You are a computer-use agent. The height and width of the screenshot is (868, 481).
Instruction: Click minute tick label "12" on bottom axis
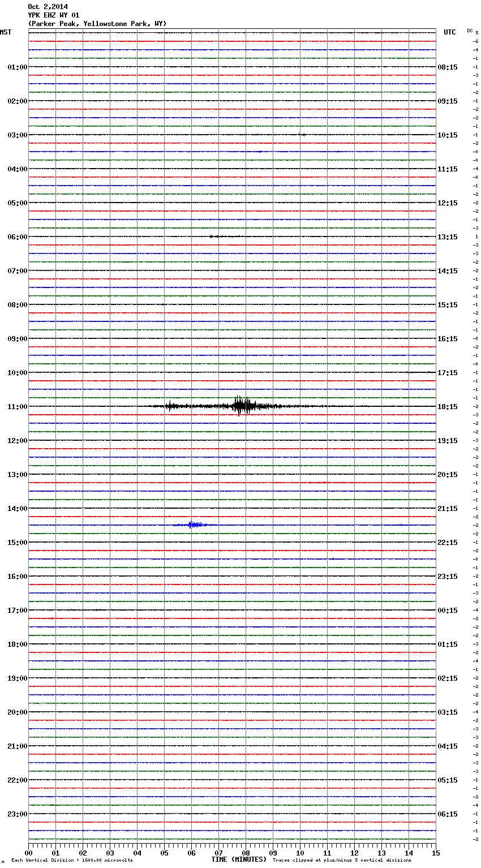tap(354, 853)
